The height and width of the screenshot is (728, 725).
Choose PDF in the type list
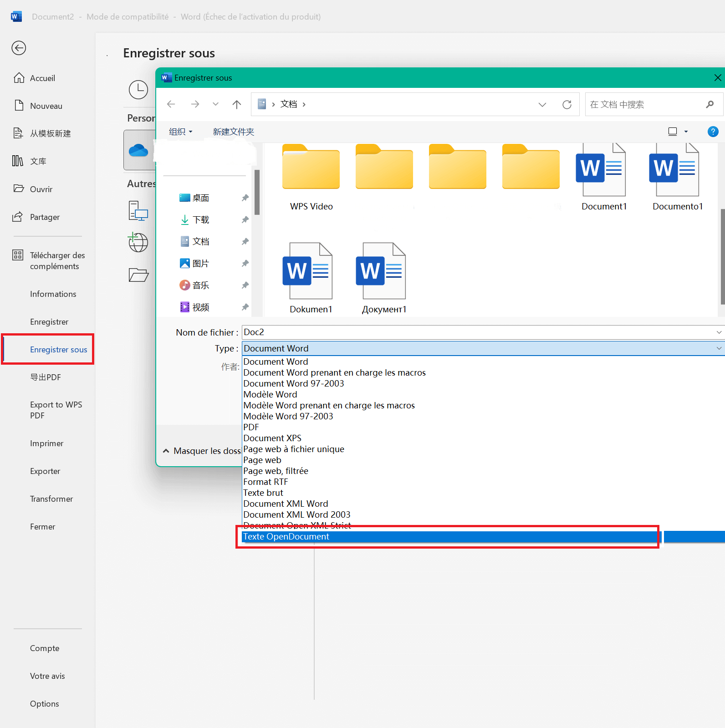(x=251, y=428)
